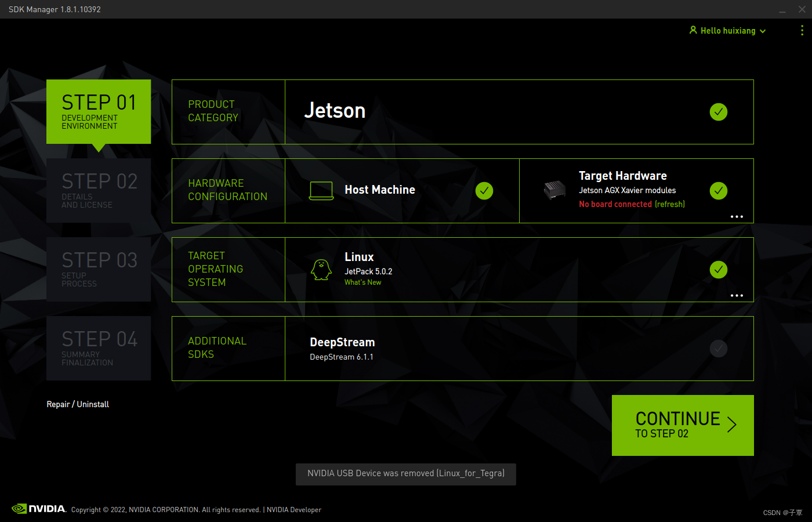The image size is (812, 522).
Task: Open the NVIDIA Developer link
Action: (x=293, y=510)
